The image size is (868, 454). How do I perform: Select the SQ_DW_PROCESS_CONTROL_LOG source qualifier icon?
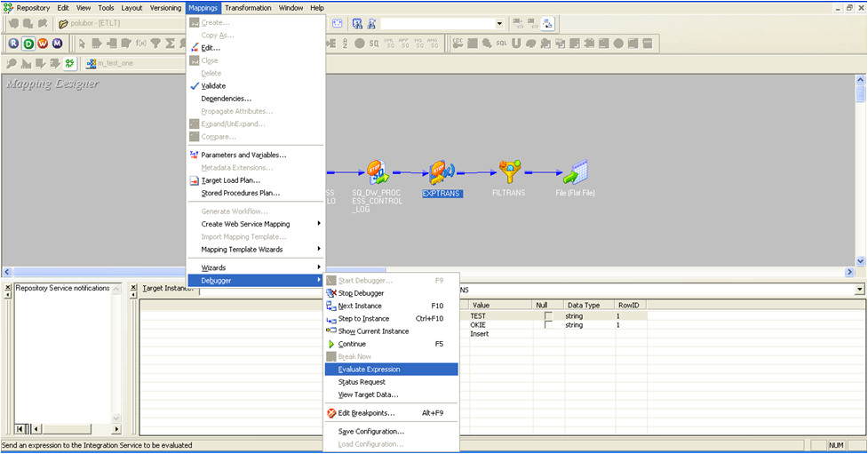pyautogui.click(x=378, y=172)
